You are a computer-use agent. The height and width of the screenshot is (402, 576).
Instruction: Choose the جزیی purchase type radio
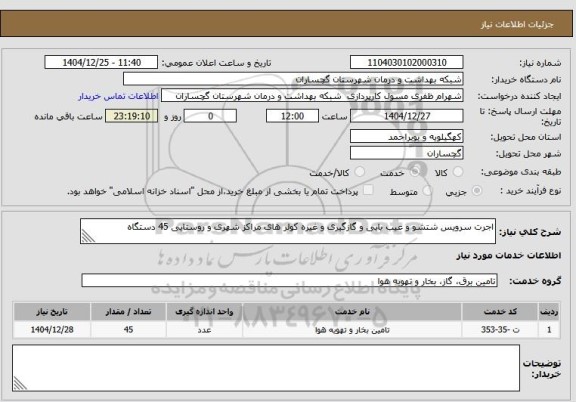click(x=477, y=190)
